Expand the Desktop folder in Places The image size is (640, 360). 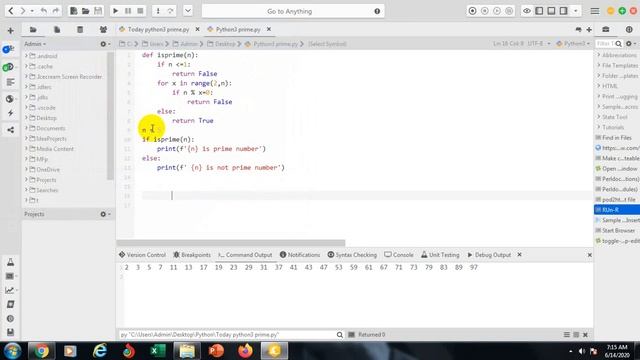tap(27, 118)
